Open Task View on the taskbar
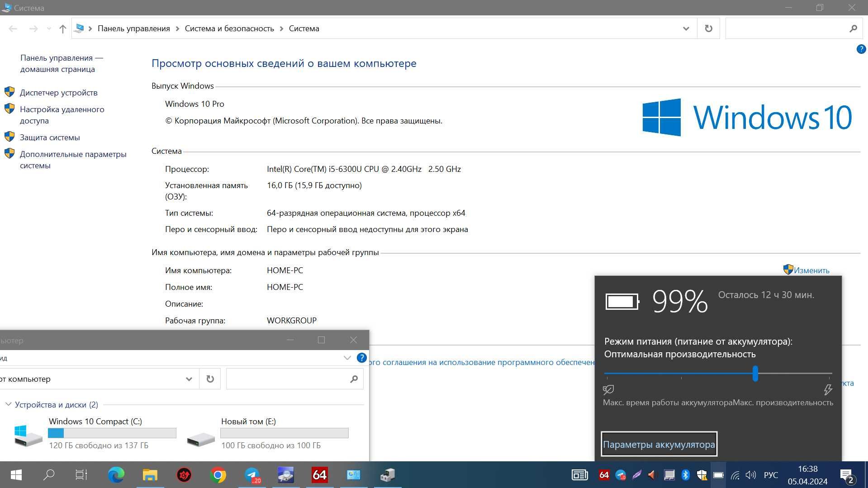 point(81,475)
